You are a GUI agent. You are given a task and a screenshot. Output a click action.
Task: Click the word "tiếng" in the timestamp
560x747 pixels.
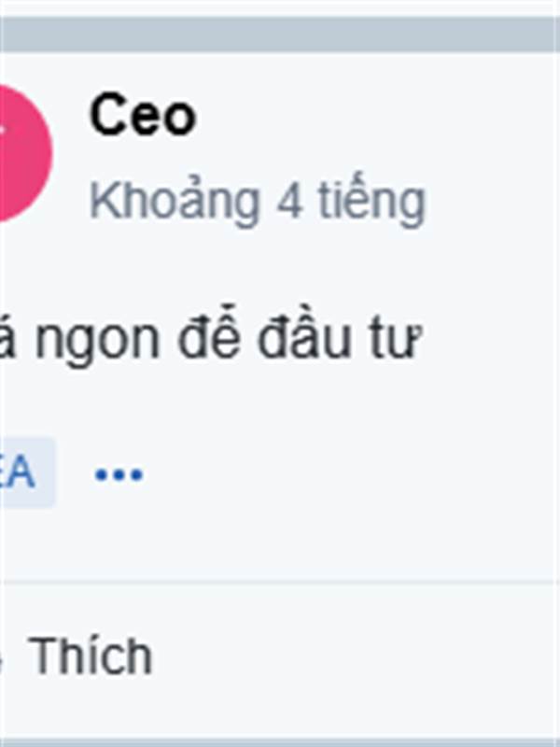tap(371, 201)
